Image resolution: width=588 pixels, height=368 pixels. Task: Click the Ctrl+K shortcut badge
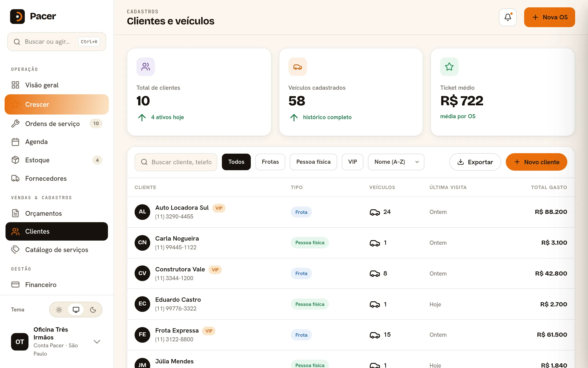[89, 42]
